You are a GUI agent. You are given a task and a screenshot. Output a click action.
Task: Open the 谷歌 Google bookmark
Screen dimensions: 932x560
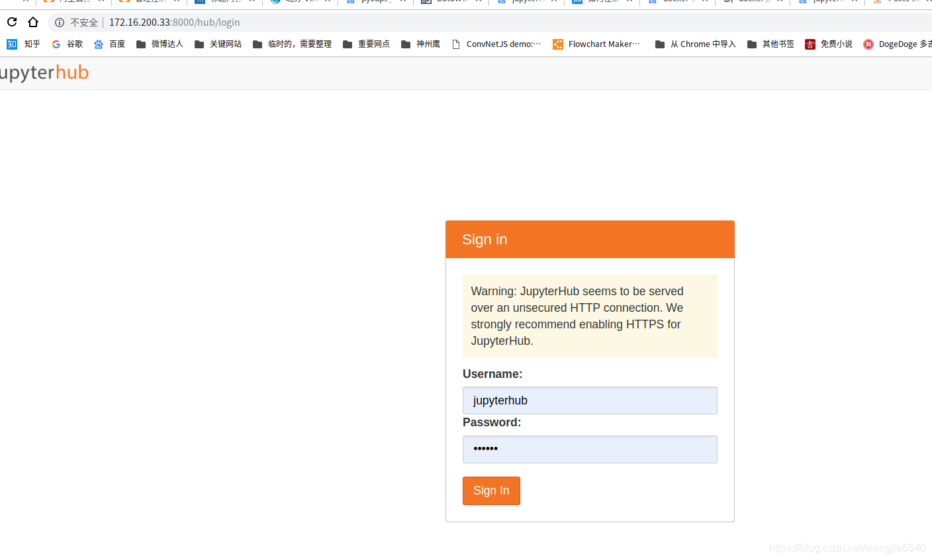tap(68, 44)
